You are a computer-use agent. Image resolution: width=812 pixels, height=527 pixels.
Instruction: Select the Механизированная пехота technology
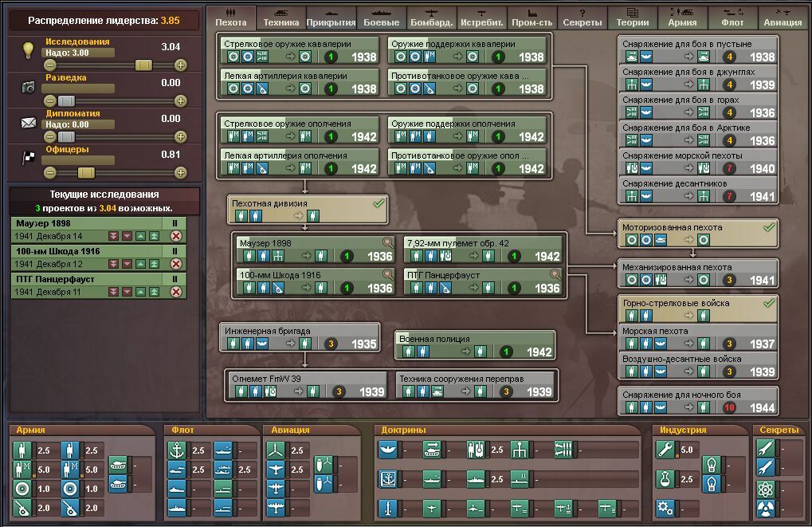(697, 273)
